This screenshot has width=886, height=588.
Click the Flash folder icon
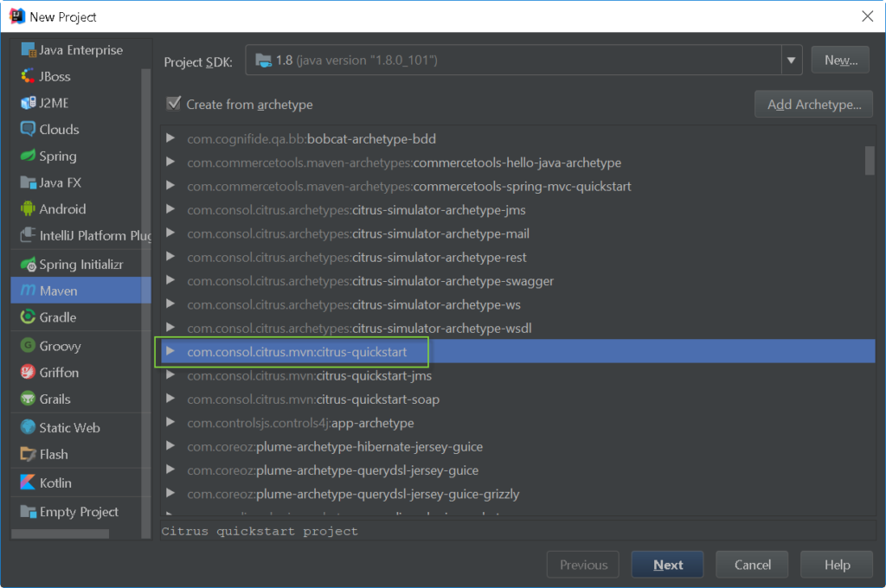(28, 454)
